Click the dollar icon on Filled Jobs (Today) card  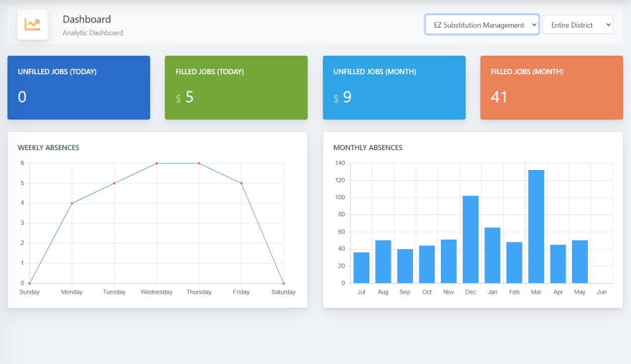click(x=178, y=98)
